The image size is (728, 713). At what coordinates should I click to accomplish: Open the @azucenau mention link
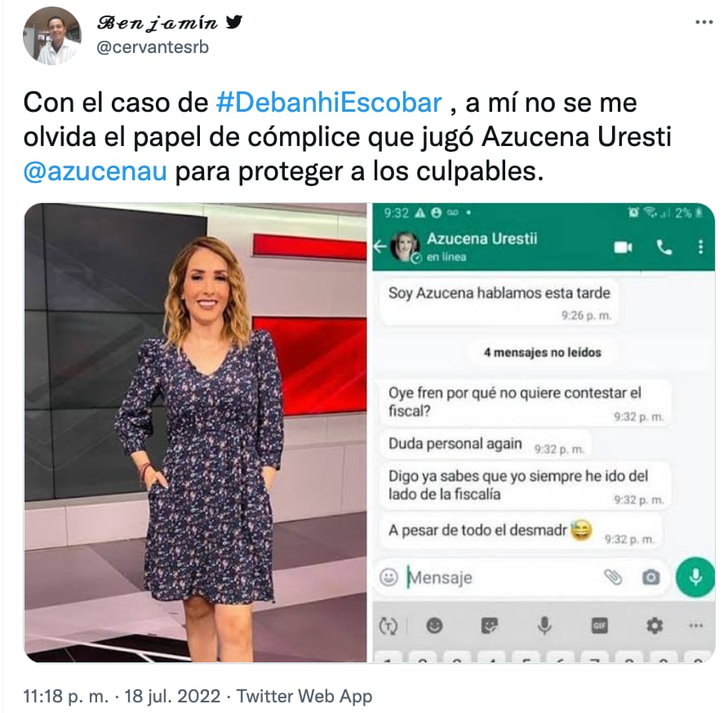pyautogui.click(x=95, y=170)
